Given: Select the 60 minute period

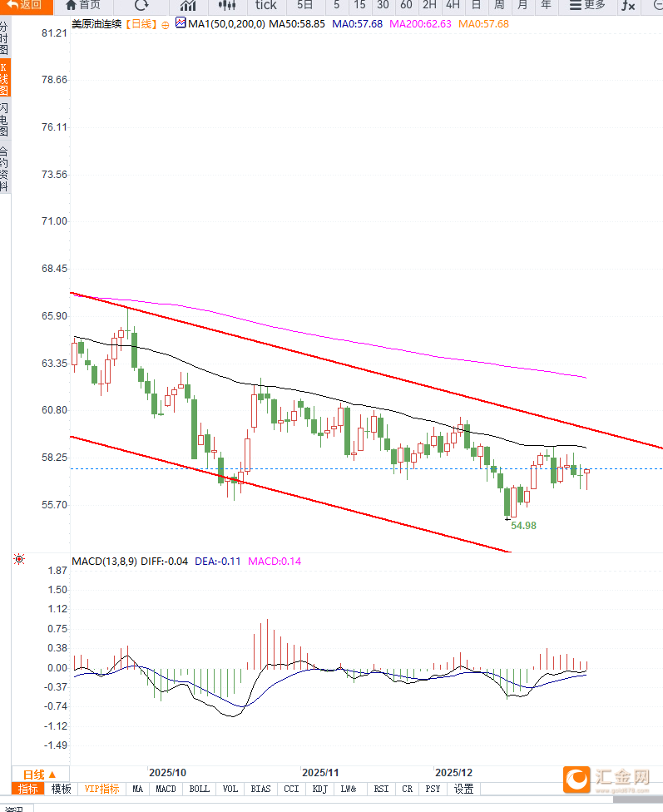Looking at the screenshot, I should point(406,5).
